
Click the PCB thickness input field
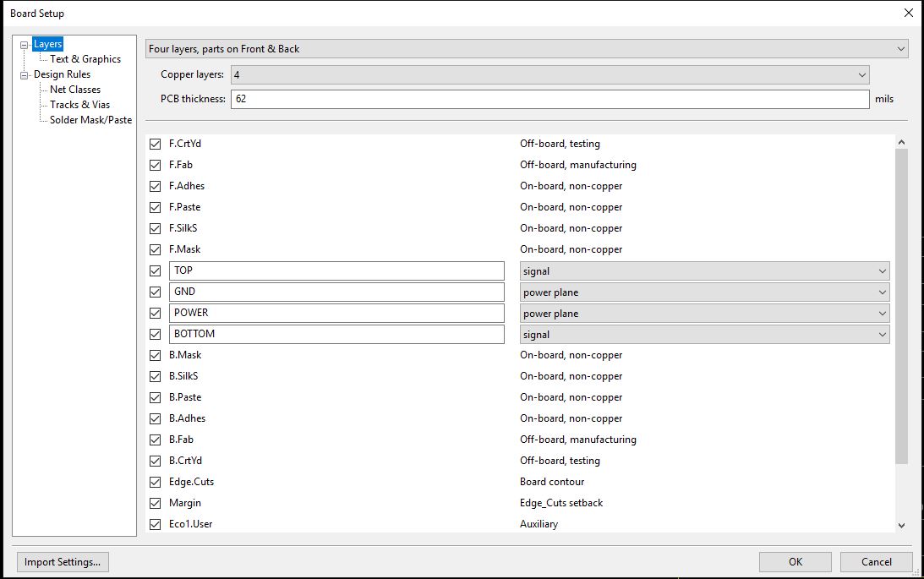pos(549,100)
